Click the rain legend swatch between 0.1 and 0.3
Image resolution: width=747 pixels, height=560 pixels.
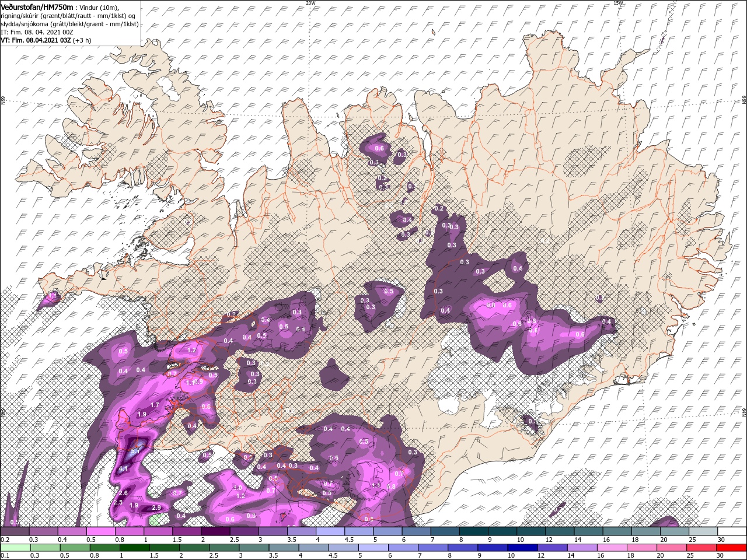pyautogui.click(x=15, y=548)
